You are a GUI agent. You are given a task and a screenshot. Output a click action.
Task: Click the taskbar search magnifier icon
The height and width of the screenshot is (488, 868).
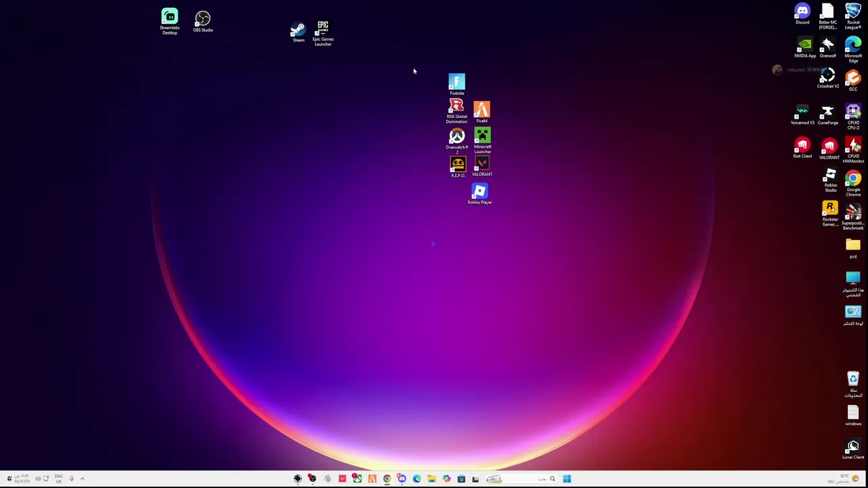click(552, 479)
